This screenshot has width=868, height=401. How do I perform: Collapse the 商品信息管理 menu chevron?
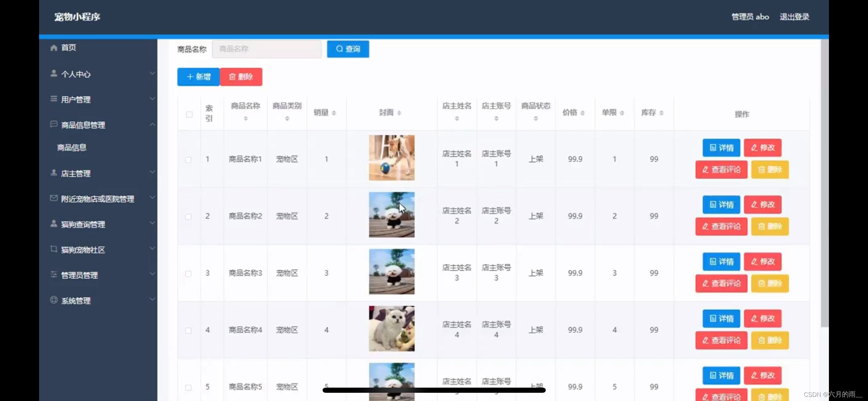coord(152,124)
